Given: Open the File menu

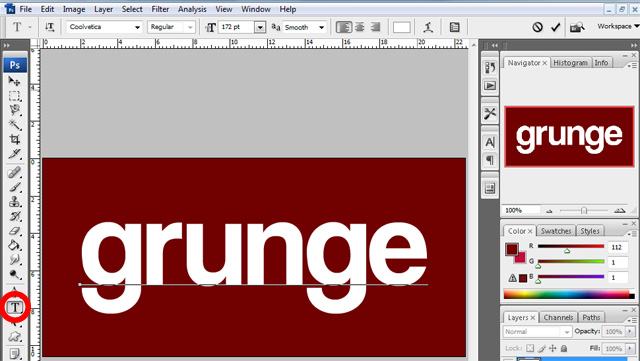Looking at the screenshot, I should (x=25, y=9).
